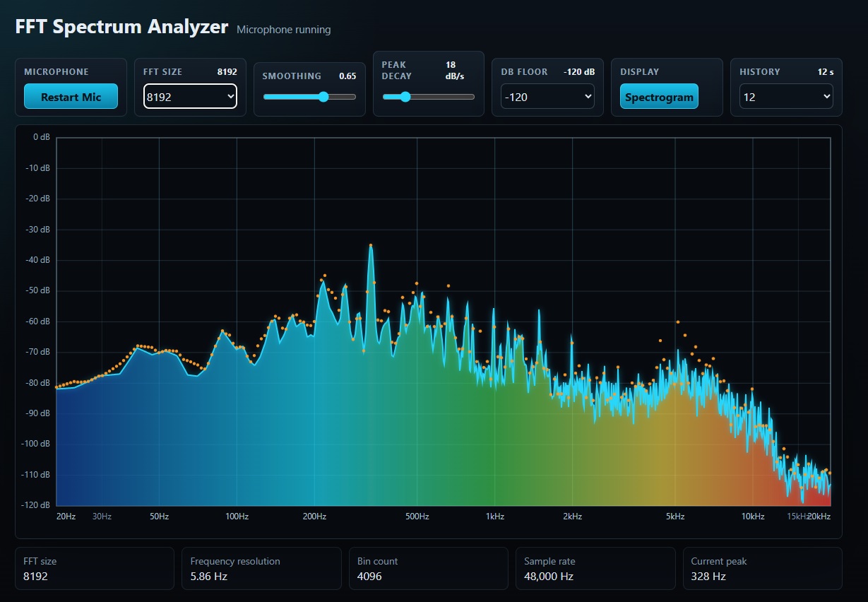Click the 20Hz frequency axis label
The height and width of the screenshot is (602, 868).
pyautogui.click(x=66, y=517)
